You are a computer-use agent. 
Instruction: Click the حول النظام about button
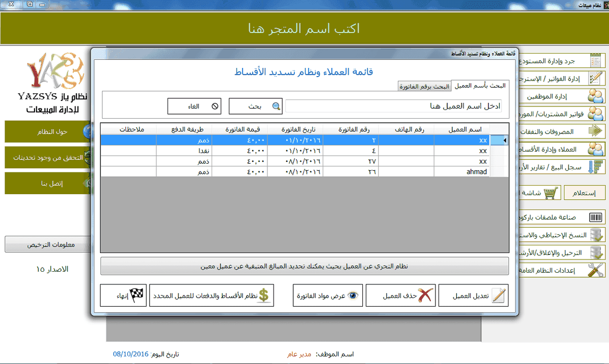click(46, 132)
